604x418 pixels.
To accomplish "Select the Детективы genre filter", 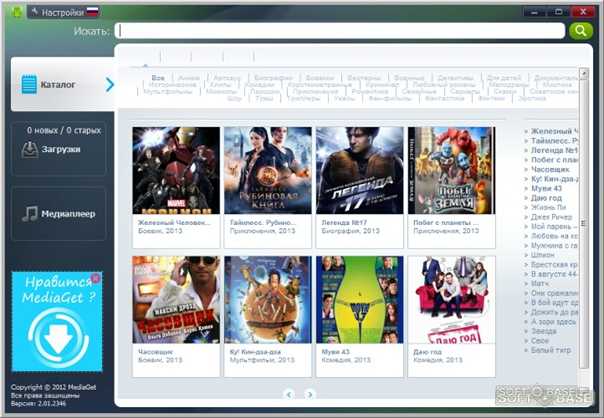I will click(x=455, y=78).
